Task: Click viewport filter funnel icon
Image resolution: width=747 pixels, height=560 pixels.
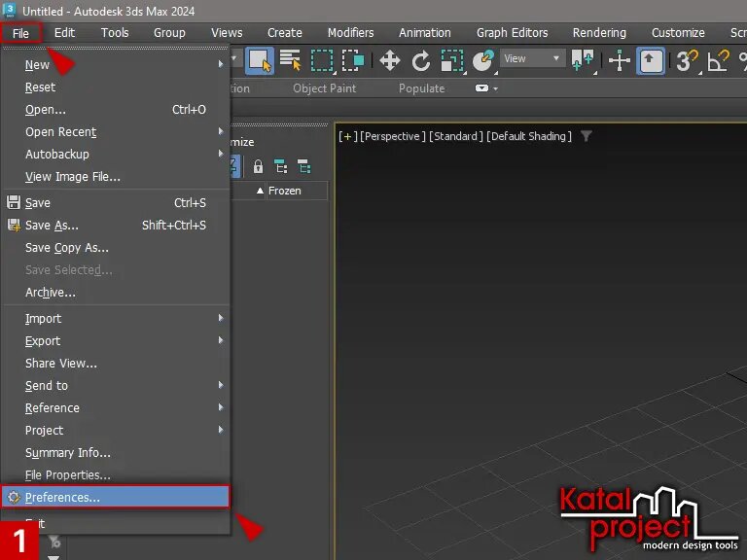Action: point(586,136)
